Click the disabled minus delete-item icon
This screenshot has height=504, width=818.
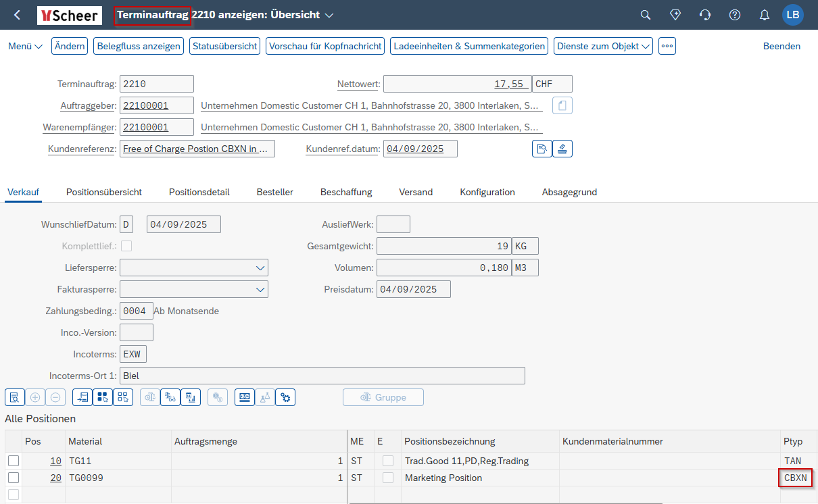coord(55,397)
